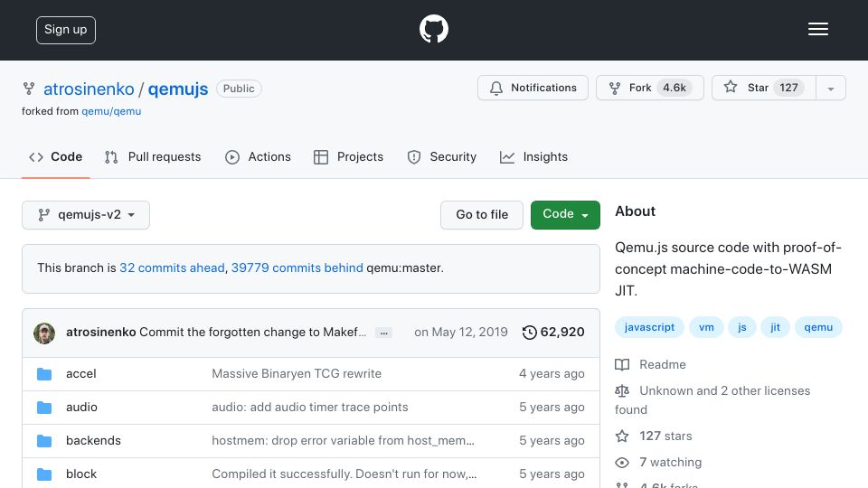Switch to the Insights tab
The image size is (868, 488).
(x=533, y=157)
